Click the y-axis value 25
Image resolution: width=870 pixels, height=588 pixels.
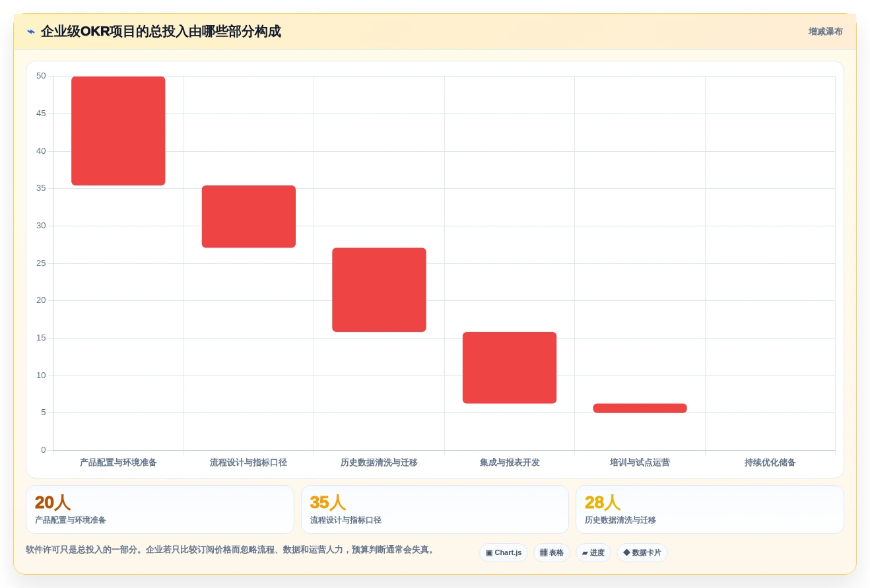(x=41, y=263)
